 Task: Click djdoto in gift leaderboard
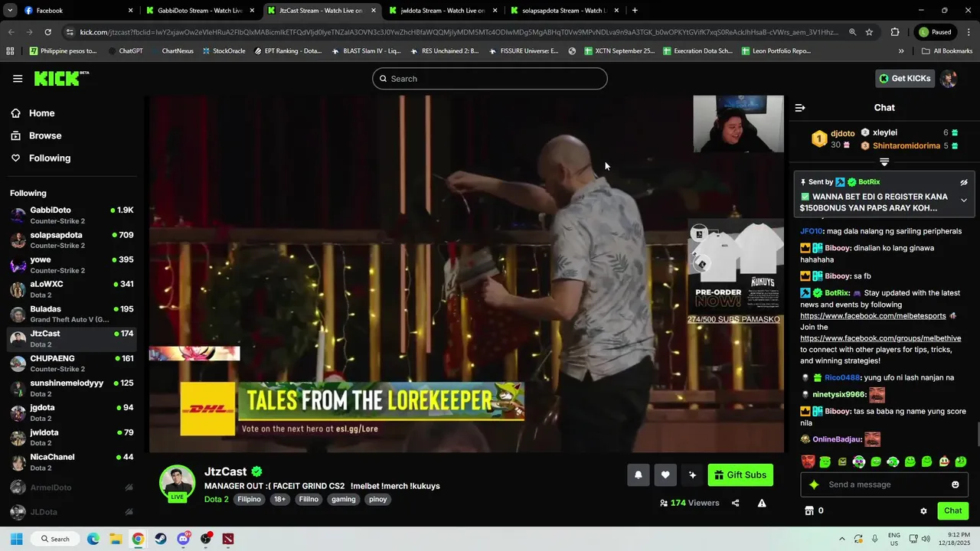coord(842,133)
